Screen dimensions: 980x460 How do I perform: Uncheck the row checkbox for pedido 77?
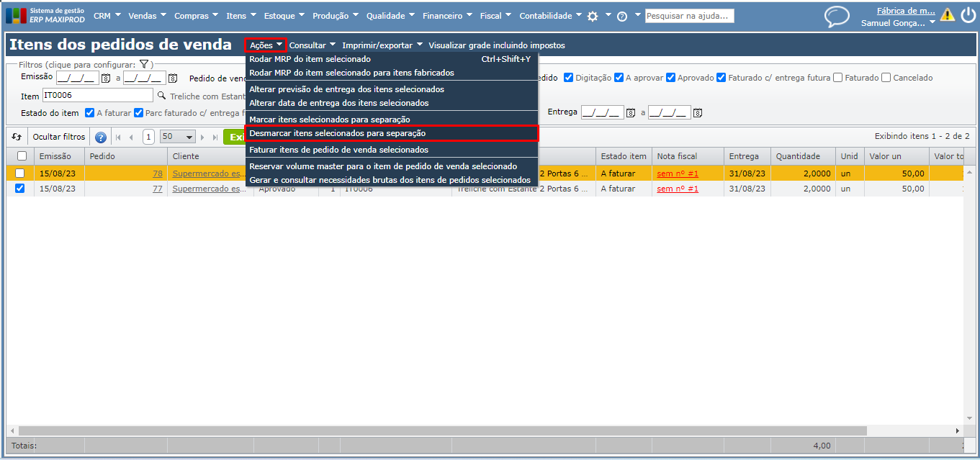pos(20,189)
